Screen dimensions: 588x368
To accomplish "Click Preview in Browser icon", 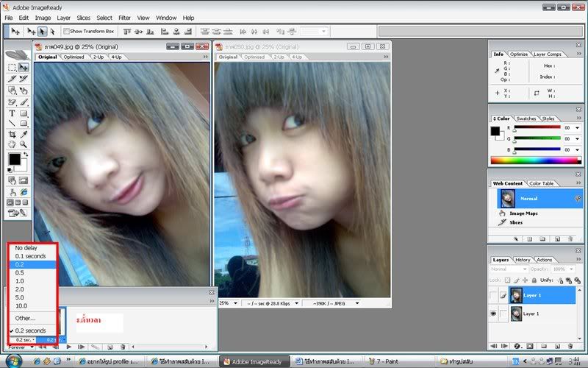I will point(24,192).
